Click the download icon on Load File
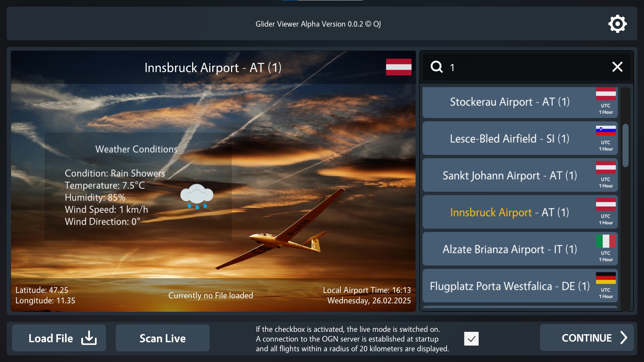Image resolution: width=644 pixels, height=362 pixels. pyautogui.click(x=89, y=338)
